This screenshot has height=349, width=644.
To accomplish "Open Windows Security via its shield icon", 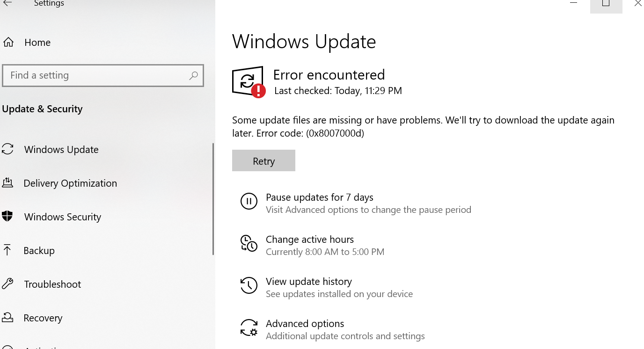I will [8, 216].
